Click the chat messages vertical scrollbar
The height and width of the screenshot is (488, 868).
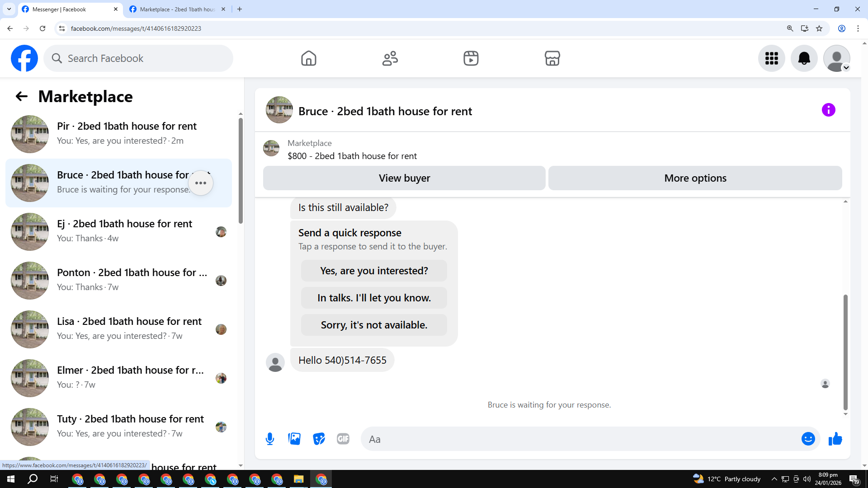(845, 352)
